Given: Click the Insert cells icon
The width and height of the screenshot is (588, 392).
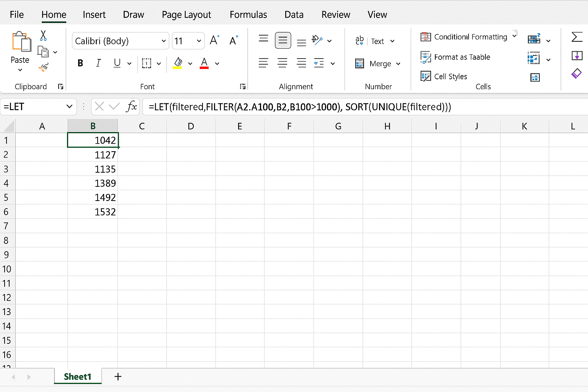Looking at the screenshot, I should coord(534,39).
